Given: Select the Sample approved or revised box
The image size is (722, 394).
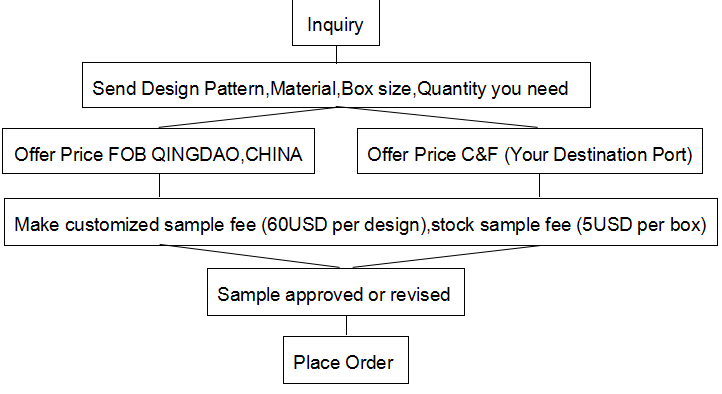Looking at the screenshot, I should pyautogui.click(x=336, y=292).
